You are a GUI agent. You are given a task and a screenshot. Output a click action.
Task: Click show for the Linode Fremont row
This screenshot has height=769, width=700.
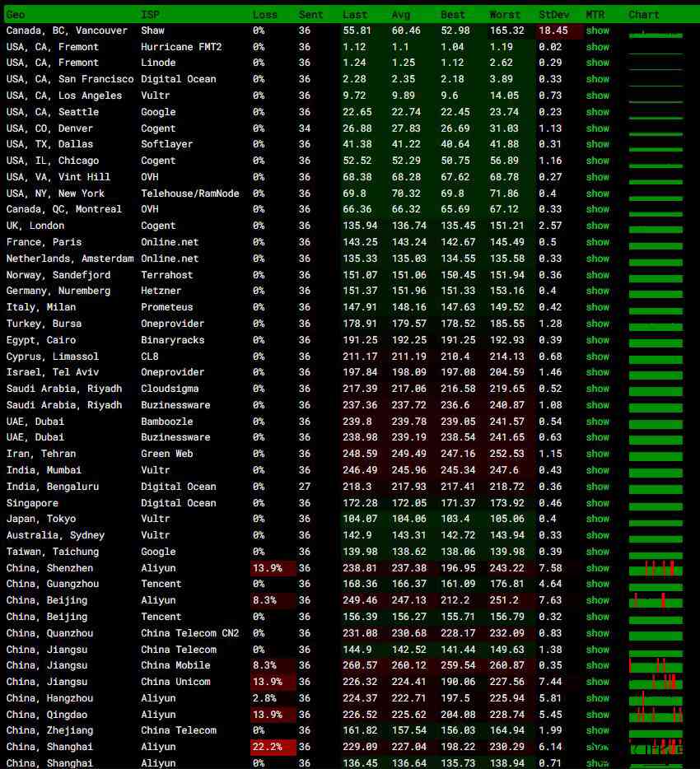(598, 63)
